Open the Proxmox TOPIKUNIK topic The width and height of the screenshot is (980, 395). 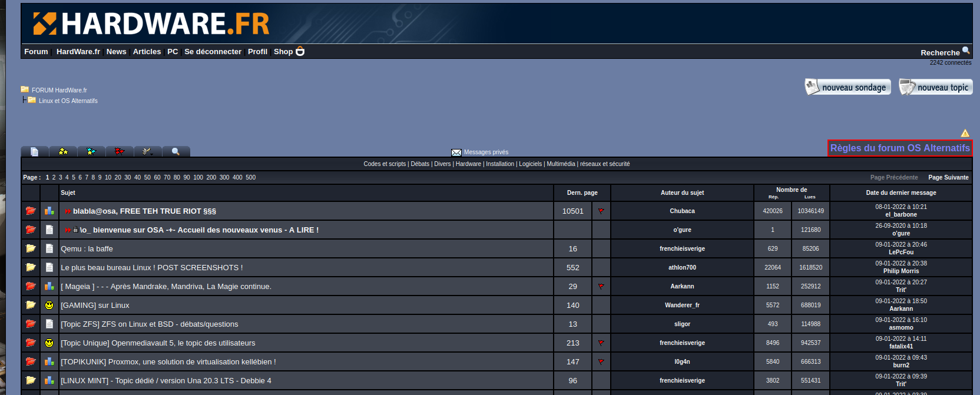click(x=168, y=361)
